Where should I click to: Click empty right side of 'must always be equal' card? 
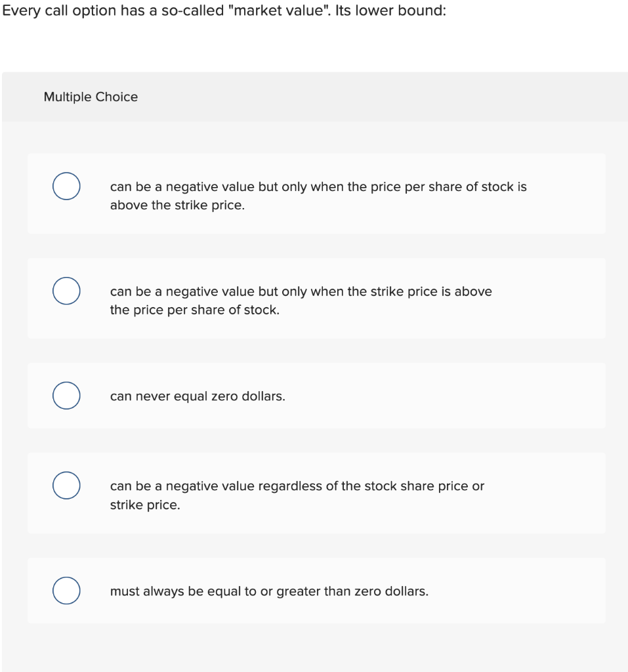(x=514, y=591)
